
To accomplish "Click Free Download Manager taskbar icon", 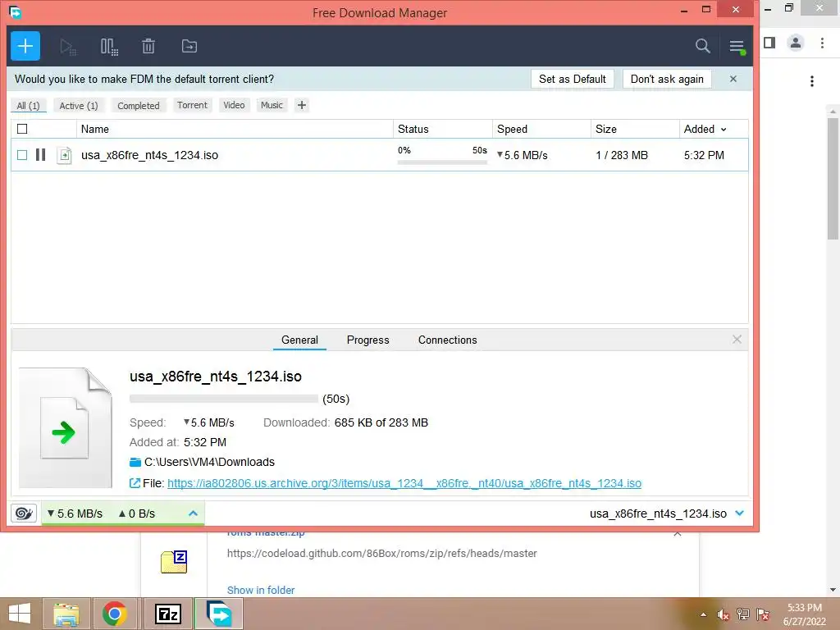I will pos(219,614).
